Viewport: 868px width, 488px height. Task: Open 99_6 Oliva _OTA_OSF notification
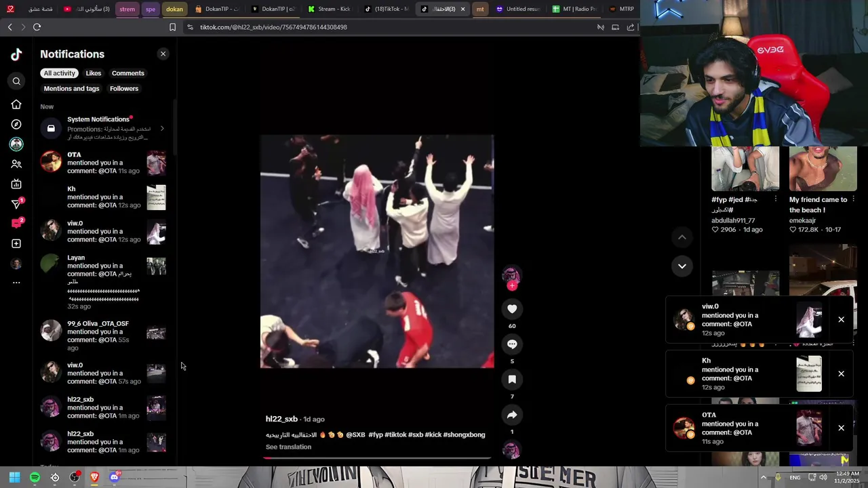pyautogui.click(x=104, y=335)
